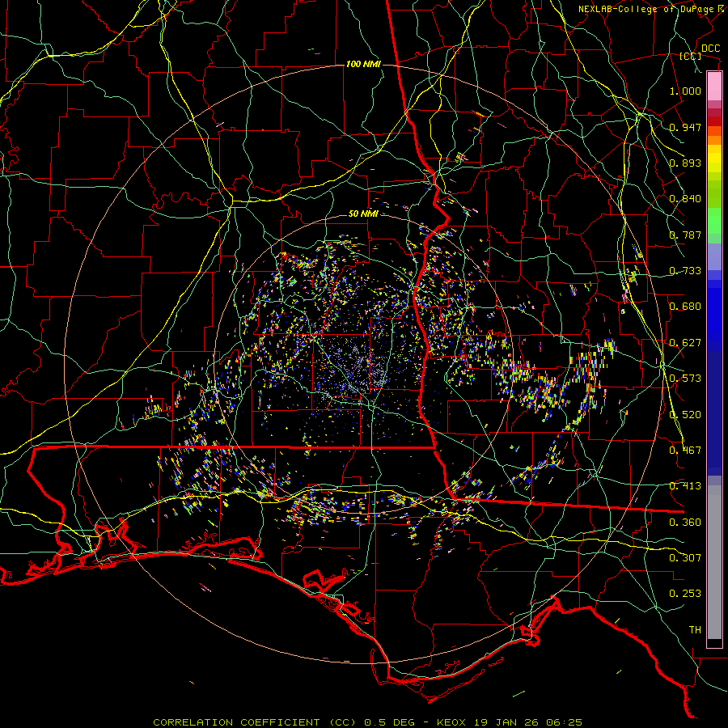728x728 pixels.
Task: Click the 0.840 legend value
Action: tap(685, 199)
